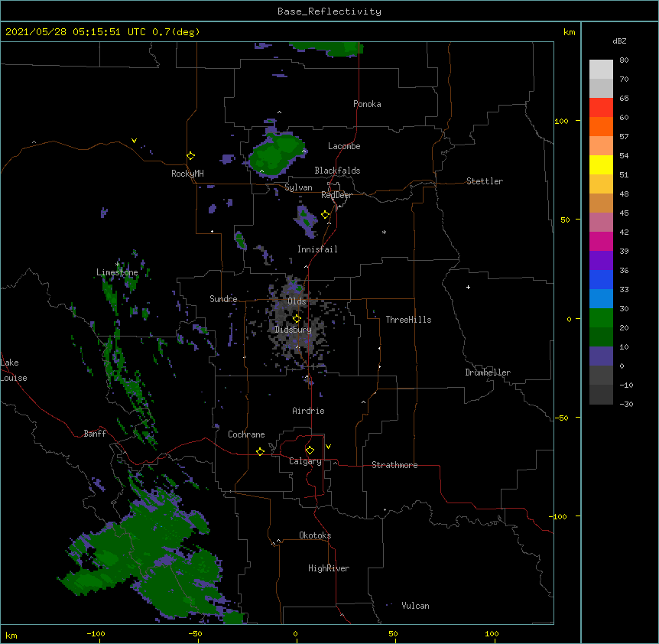Screen dimensions: 659x644
Task: Click the Drumheller label
Action: [488, 372]
